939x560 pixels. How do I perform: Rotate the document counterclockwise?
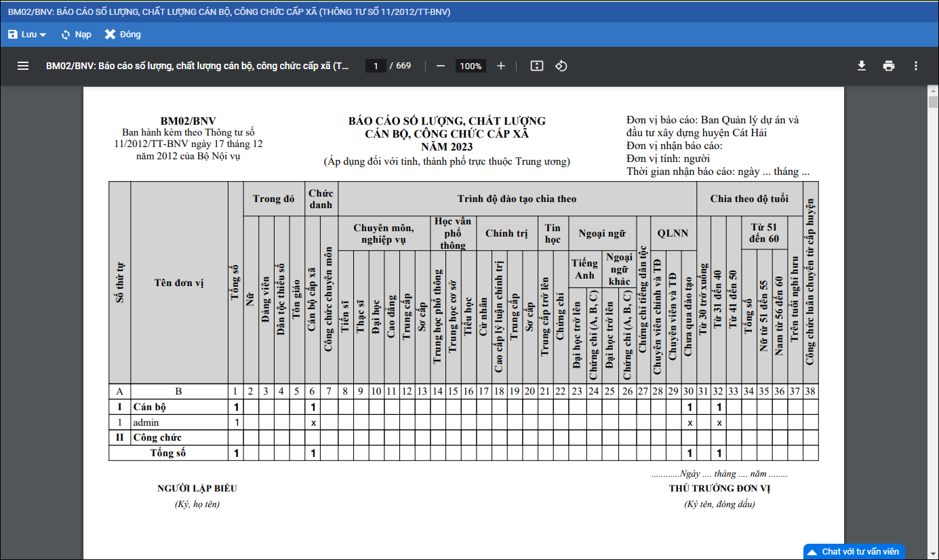(561, 66)
